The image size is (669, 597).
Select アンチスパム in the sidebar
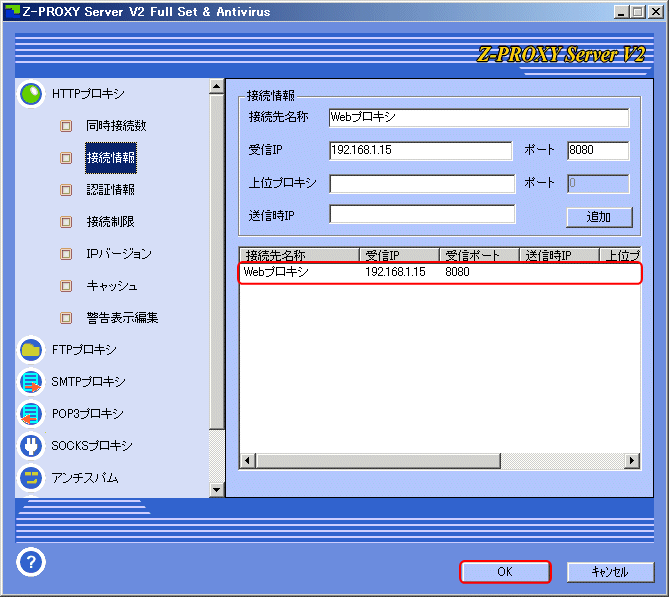(x=85, y=478)
